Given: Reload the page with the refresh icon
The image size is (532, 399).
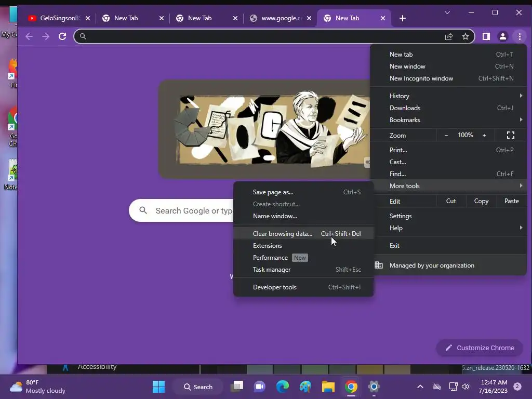Looking at the screenshot, I should pyautogui.click(x=62, y=36).
